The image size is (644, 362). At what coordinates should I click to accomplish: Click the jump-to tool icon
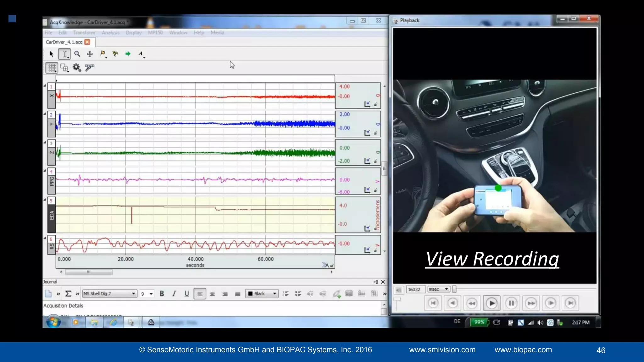[x=115, y=54]
